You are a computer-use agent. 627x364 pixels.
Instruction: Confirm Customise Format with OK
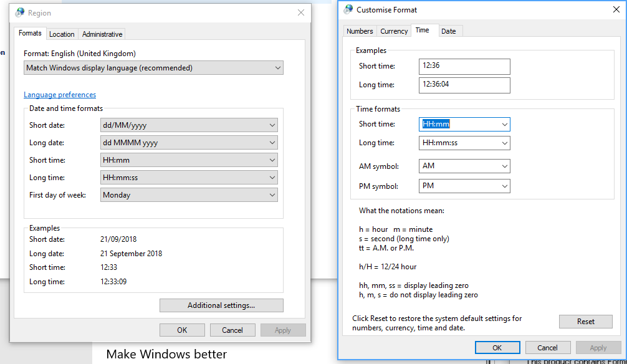[x=497, y=347]
